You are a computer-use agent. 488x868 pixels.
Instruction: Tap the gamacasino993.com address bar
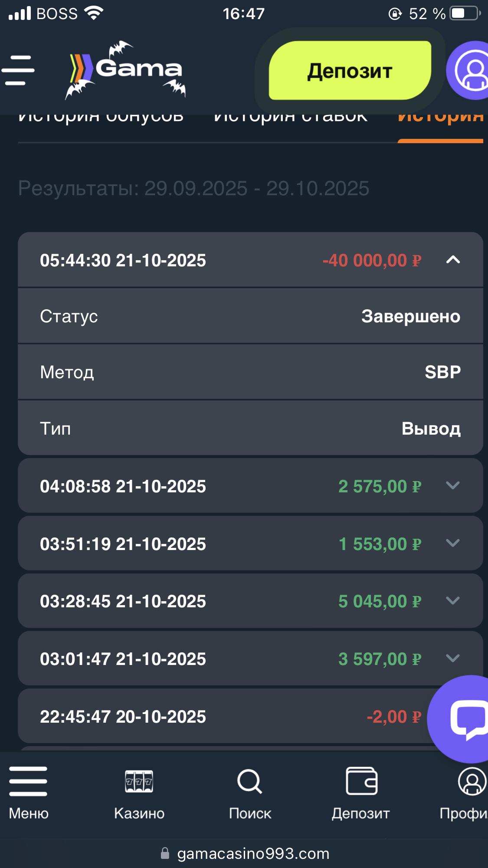point(253,854)
